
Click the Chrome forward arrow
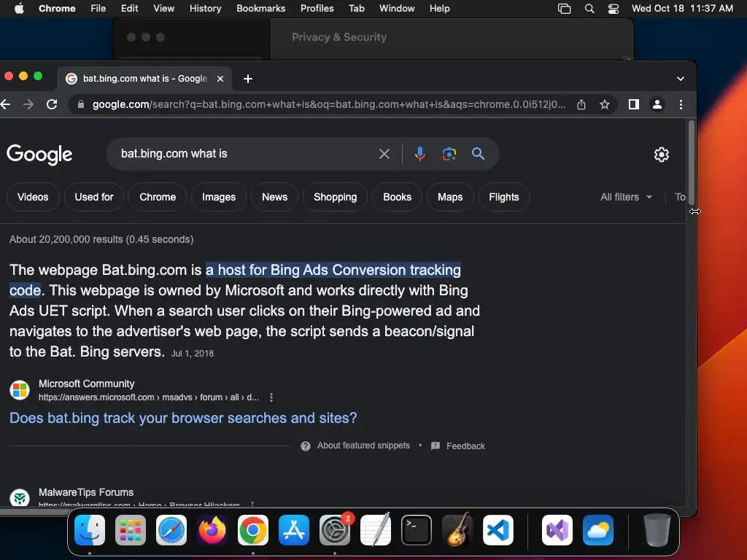[28, 104]
